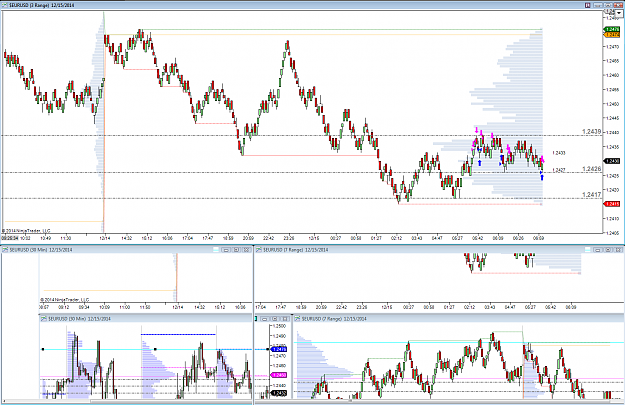Click the $EURUSD (7 Range) 12/13/2014 title text

pyautogui.click(x=334, y=319)
